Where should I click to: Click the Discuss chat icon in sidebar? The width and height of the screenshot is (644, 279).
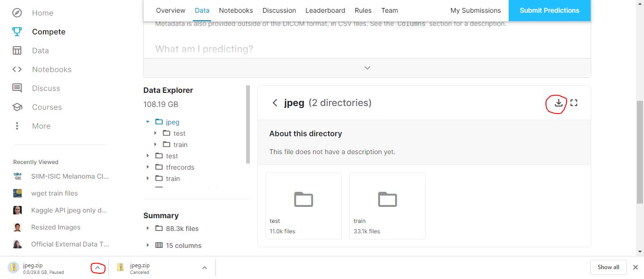(17, 88)
